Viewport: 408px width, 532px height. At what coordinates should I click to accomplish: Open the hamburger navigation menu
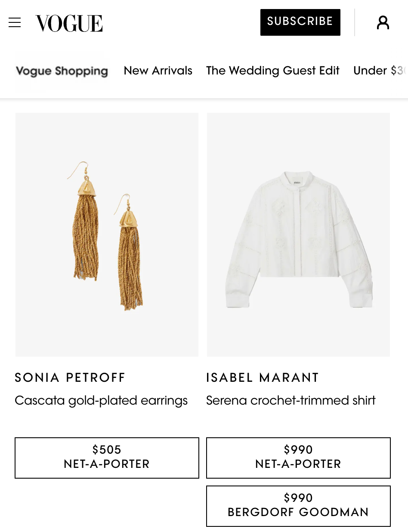click(x=15, y=23)
